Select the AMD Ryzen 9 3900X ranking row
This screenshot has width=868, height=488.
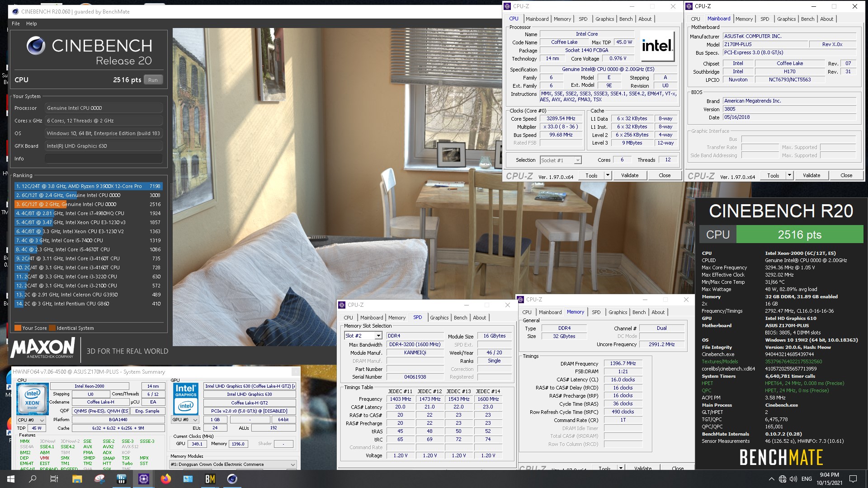click(88, 186)
